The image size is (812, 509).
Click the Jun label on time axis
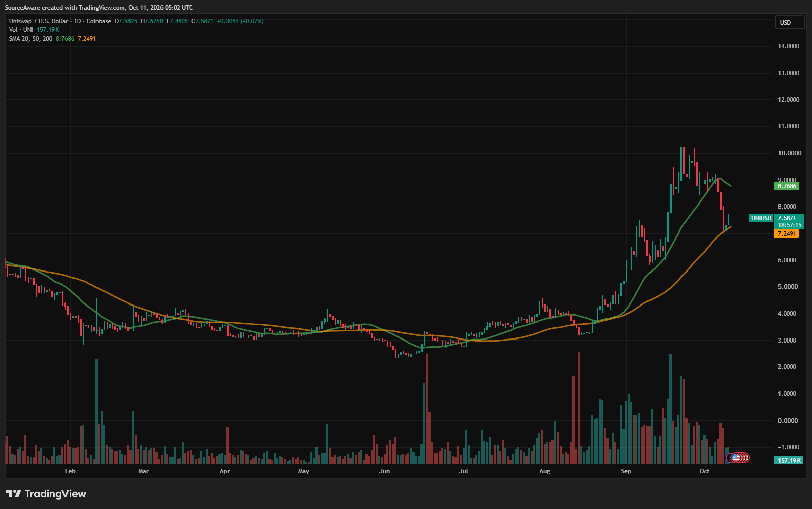click(x=385, y=471)
